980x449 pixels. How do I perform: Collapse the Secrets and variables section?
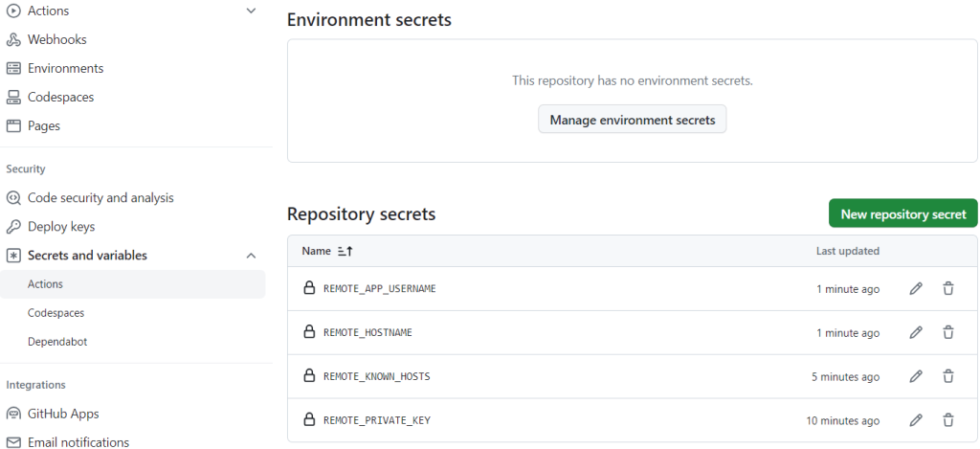(252, 256)
